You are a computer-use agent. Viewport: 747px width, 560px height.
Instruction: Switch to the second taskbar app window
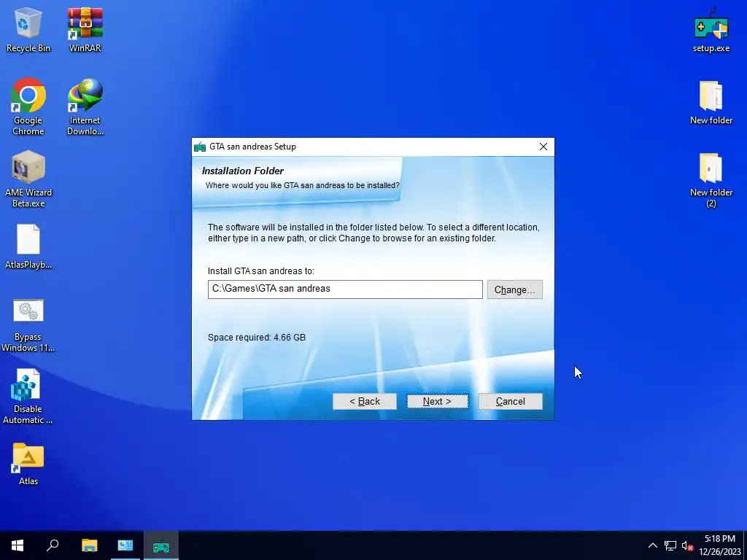click(x=125, y=545)
